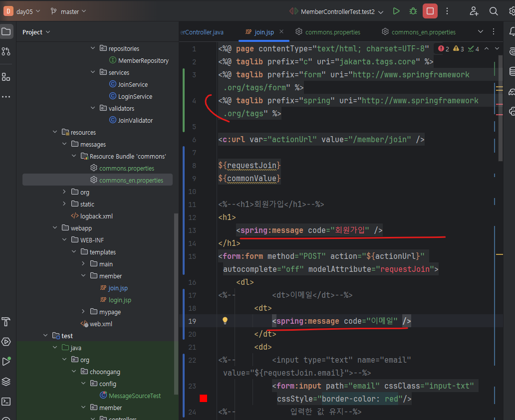This screenshot has height=420, width=515.
Task: Open the Build hammer tool window
Action: pyautogui.click(x=6, y=322)
